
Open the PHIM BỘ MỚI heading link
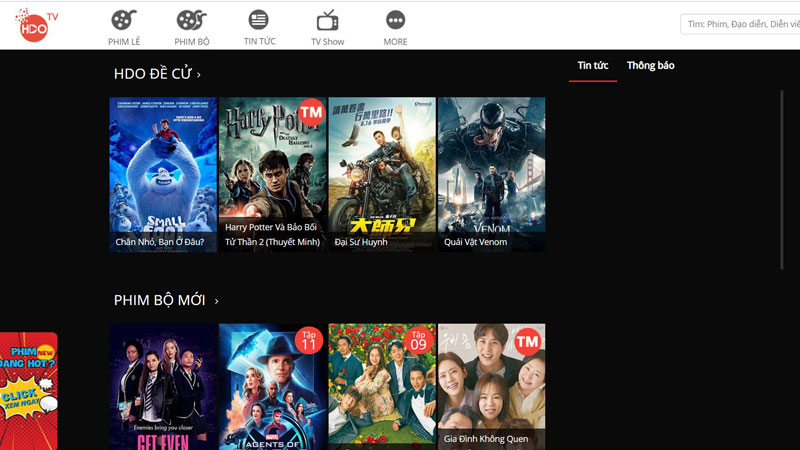coord(160,300)
